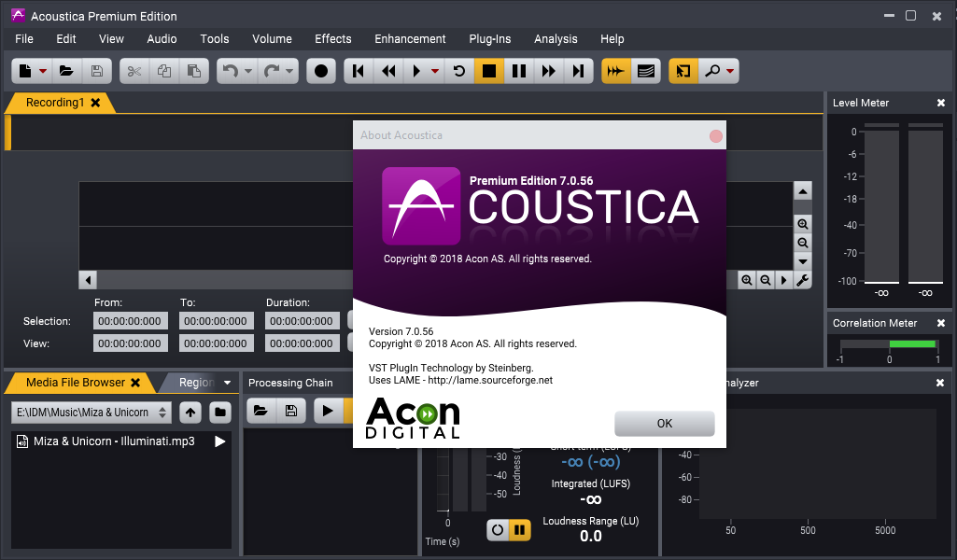Click the Stop playback button

(489, 71)
